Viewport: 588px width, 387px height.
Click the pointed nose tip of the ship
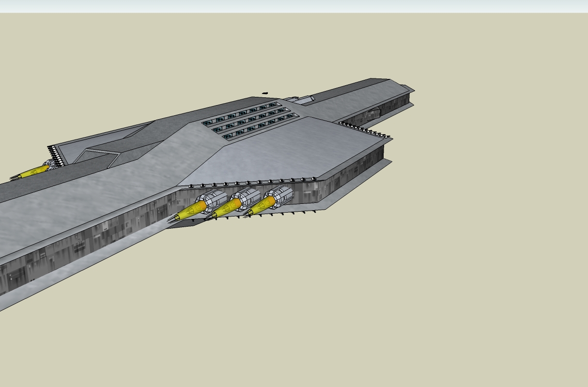412,89
